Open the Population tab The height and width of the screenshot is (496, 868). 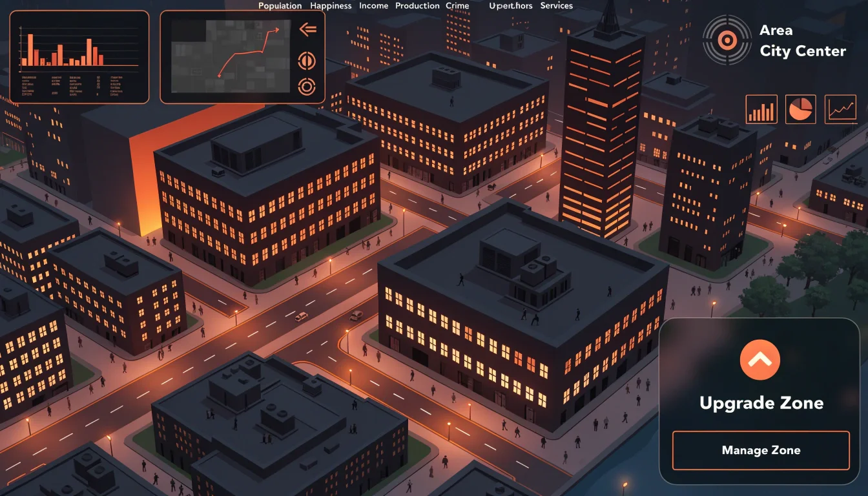pyautogui.click(x=280, y=6)
